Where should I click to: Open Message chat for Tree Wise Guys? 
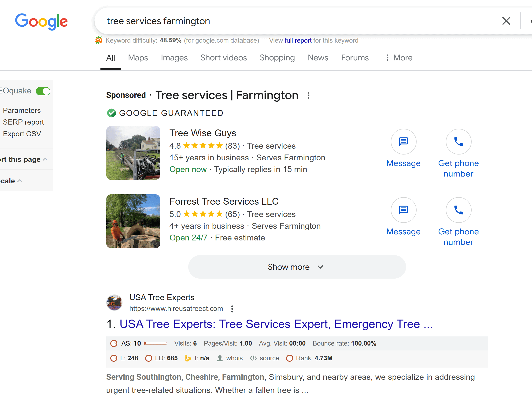[x=403, y=142]
